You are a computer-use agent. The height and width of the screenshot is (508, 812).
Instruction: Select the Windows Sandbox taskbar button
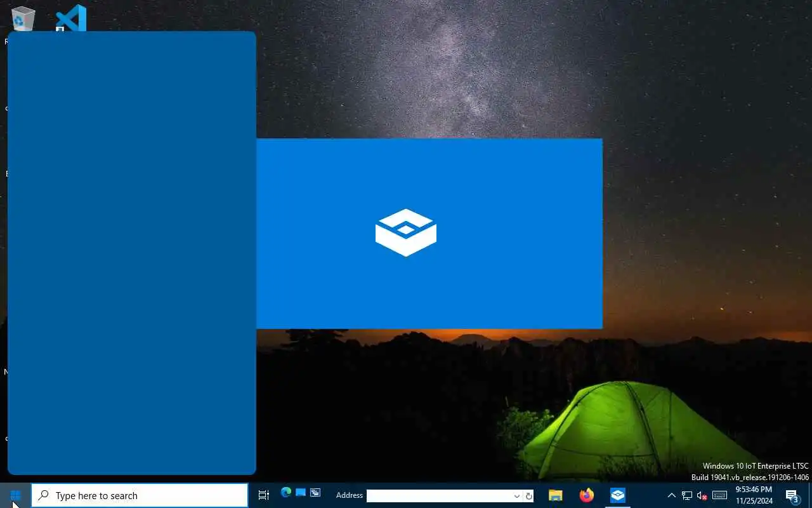[x=618, y=495]
